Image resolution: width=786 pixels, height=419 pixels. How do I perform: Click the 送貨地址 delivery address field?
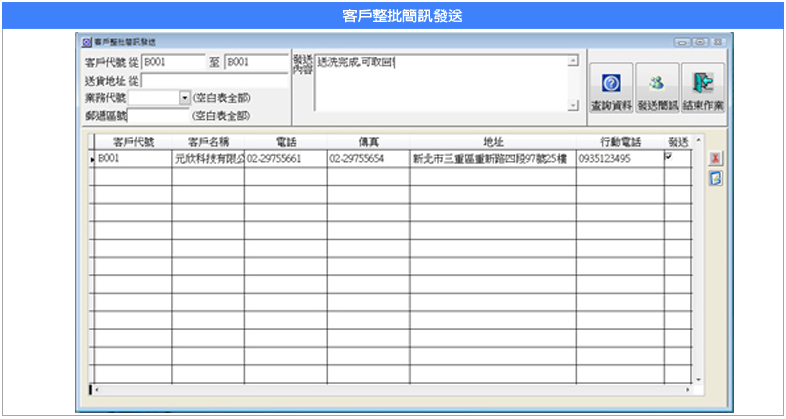pyautogui.click(x=214, y=80)
